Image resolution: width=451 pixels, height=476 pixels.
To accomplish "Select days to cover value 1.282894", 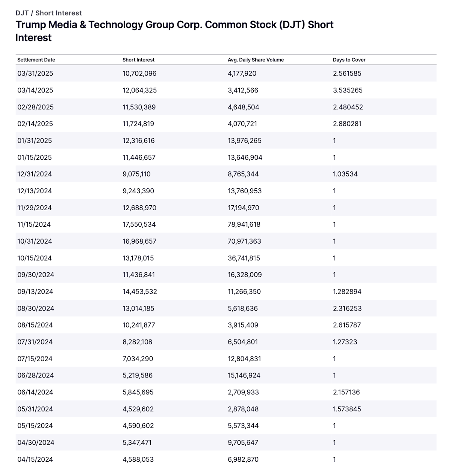I will point(347,291).
